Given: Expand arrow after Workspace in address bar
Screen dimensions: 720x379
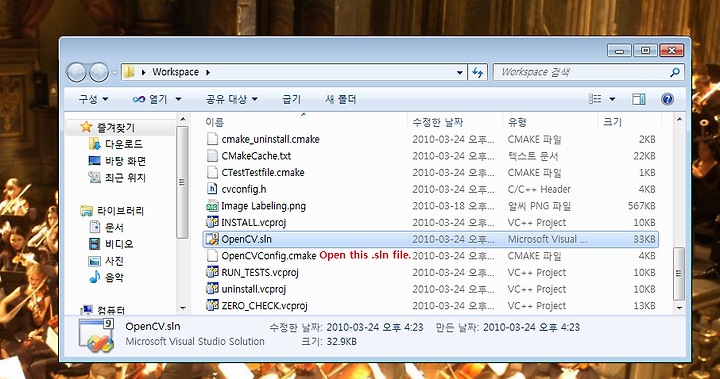Looking at the screenshot, I should [x=208, y=72].
